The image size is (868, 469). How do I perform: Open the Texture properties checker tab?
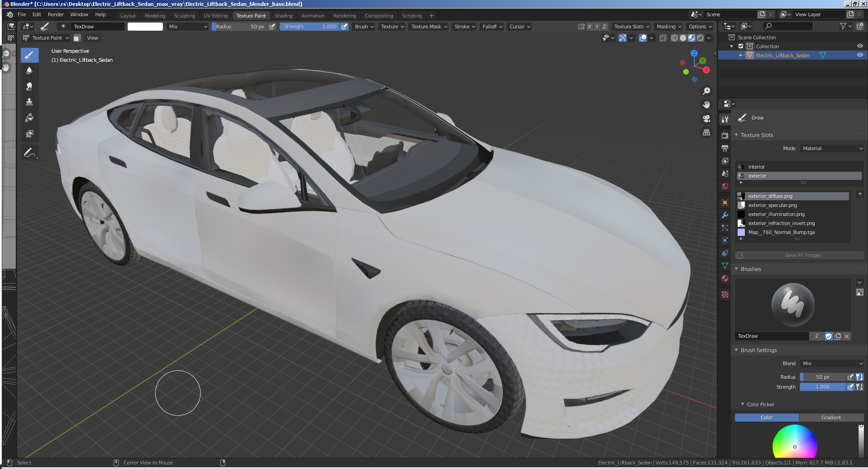725,294
